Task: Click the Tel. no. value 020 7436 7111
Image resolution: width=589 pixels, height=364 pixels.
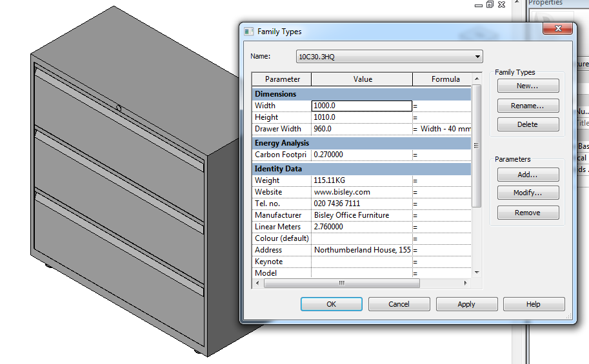Action: tap(362, 204)
